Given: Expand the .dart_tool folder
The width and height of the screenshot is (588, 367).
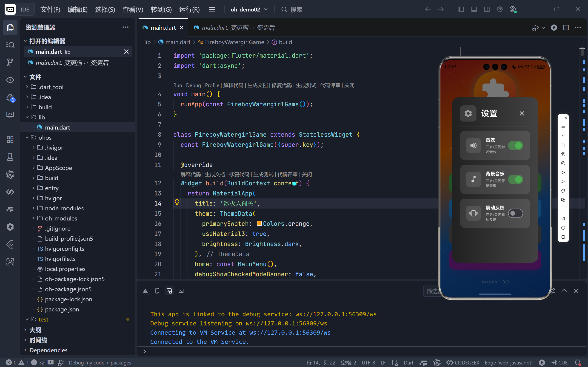Looking at the screenshot, I should click(51, 87).
